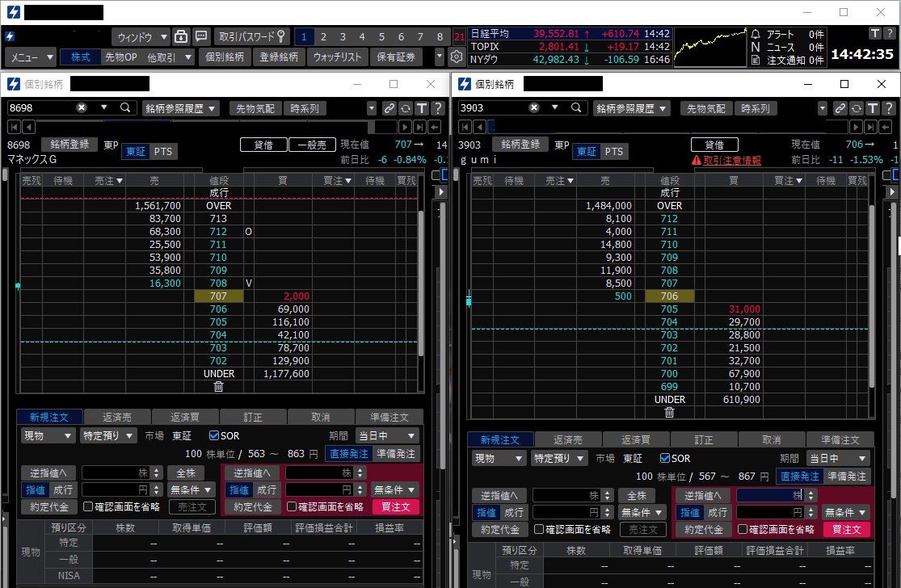The image size is (901, 588).
Task: Check 確認画面を省略 on the 8698 sell side
Action: point(88,506)
